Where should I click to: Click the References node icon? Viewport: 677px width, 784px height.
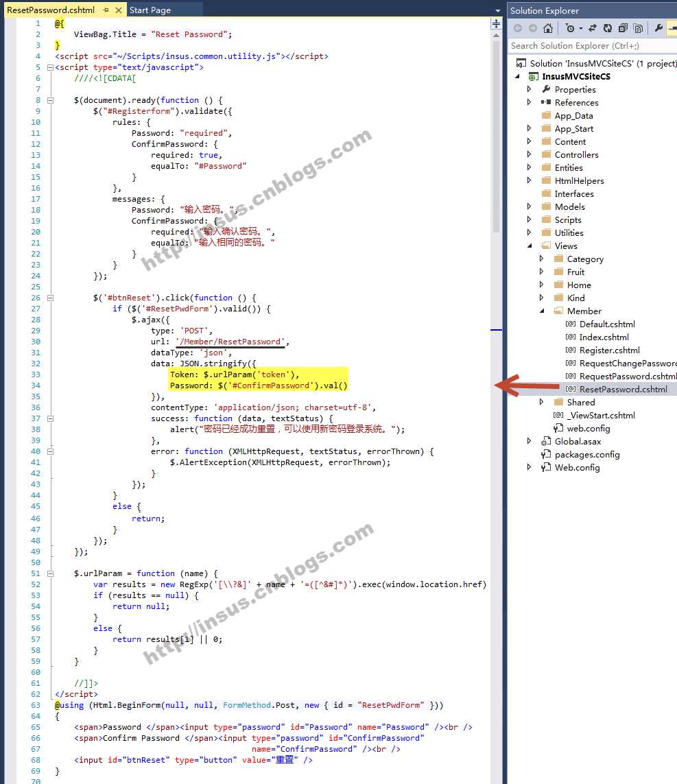pyautogui.click(x=546, y=102)
